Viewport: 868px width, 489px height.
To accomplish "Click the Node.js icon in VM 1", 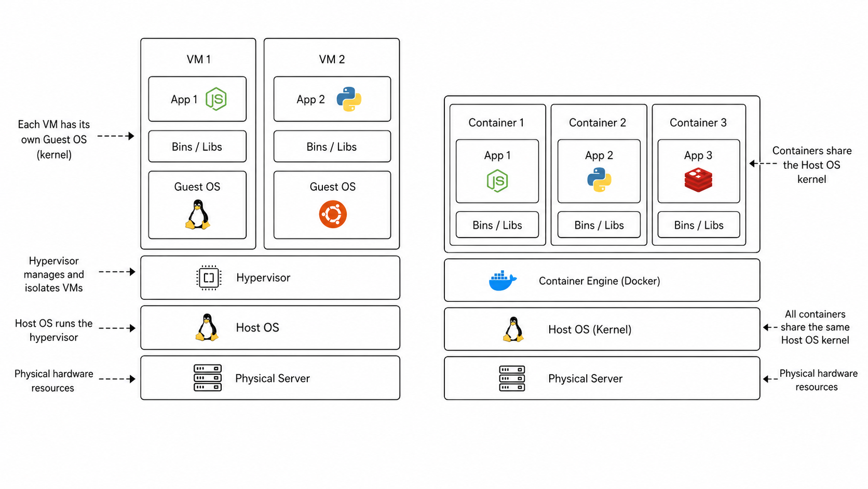I will pos(216,99).
